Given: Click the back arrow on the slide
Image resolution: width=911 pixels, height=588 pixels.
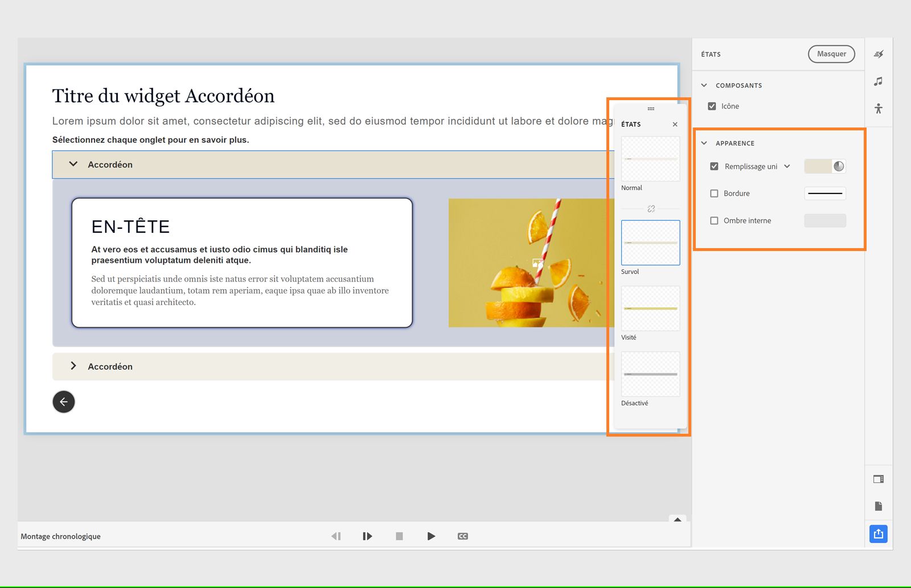Looking at the screenshot, I should pos(64,402).
